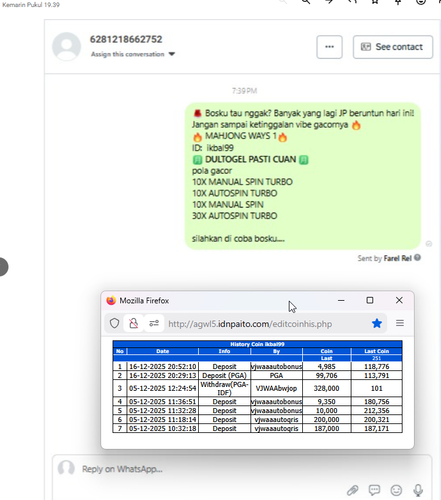Open the saved replies chat bubble icon
This screenshot has height=500, width=441.
pos(374,490)
